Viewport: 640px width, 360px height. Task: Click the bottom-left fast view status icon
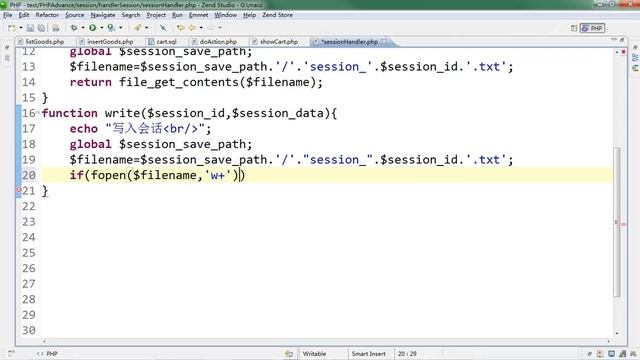pyautogui.click(x=11, y=353)
